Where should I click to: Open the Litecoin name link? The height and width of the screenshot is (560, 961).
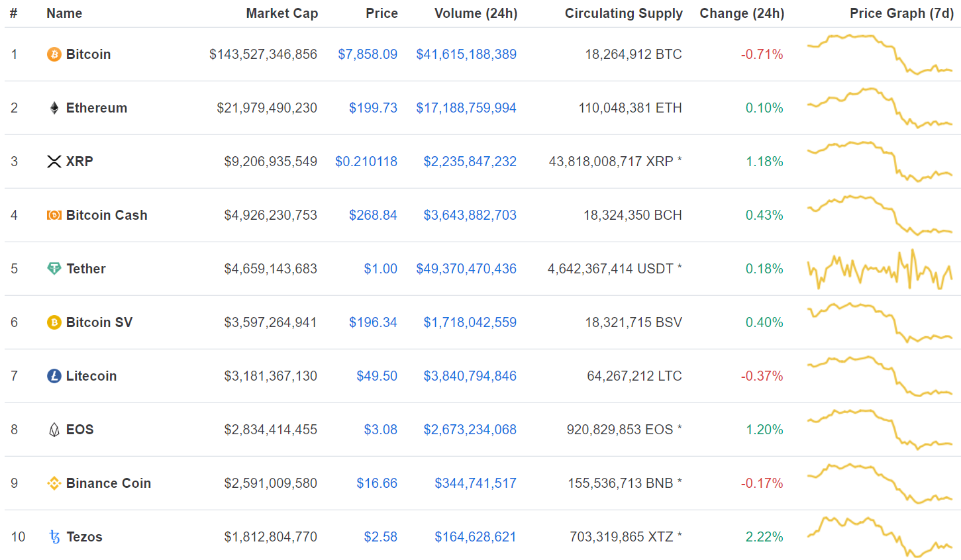[91, 376]
